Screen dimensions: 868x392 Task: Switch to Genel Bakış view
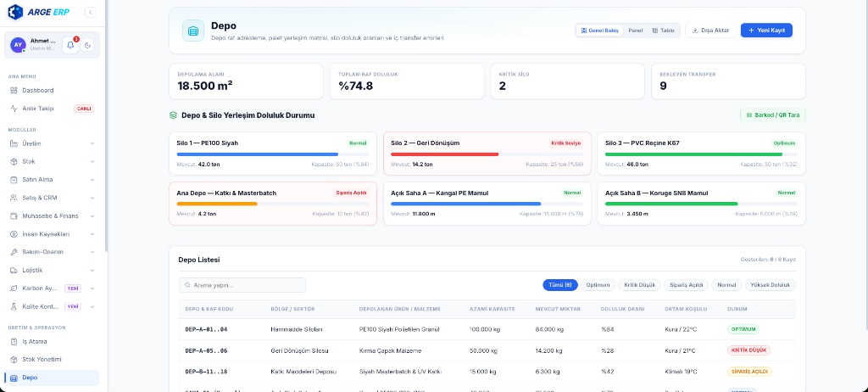(x=599, y=31)
